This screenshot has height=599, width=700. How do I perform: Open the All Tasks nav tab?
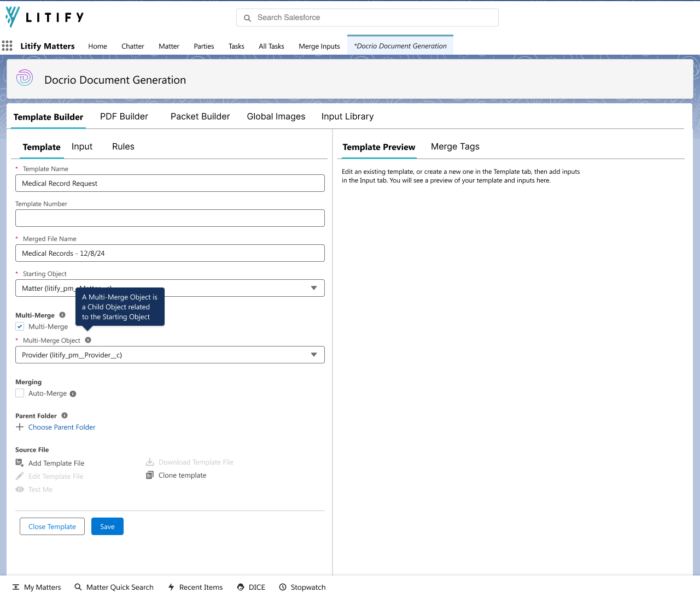271,46
